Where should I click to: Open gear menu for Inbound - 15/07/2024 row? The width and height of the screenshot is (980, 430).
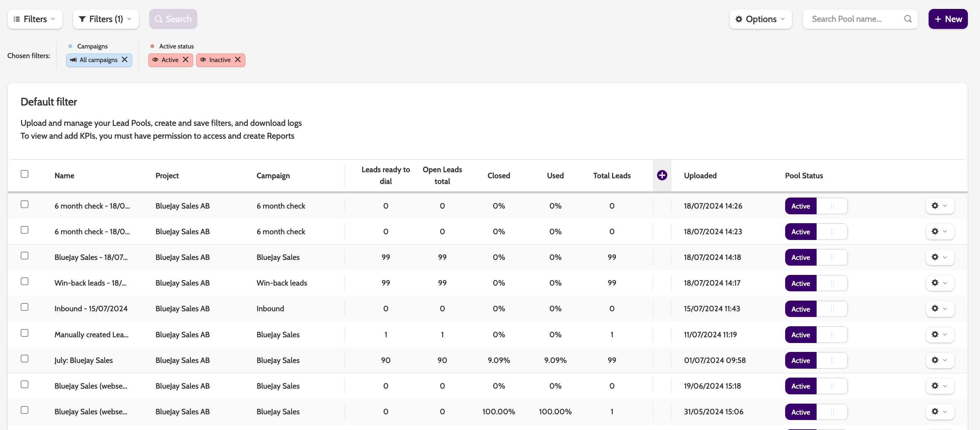coord(939,308)
